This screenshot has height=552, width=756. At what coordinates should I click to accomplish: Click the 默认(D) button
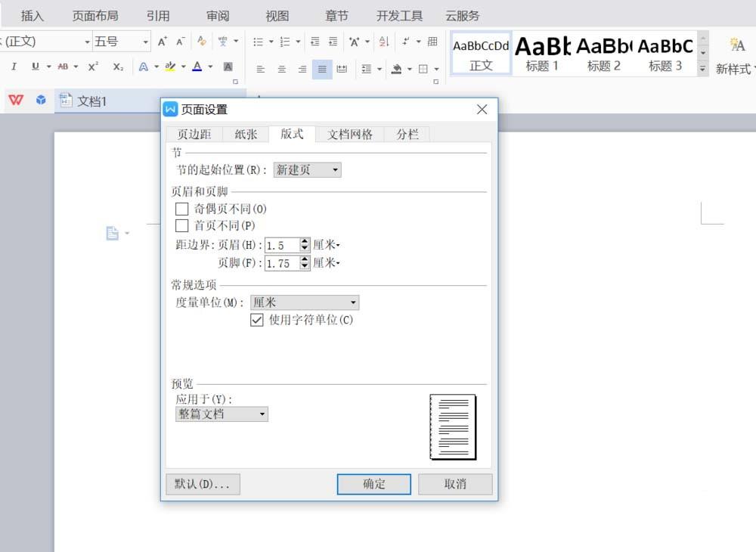pyautogui.click(x=202, y=484)
